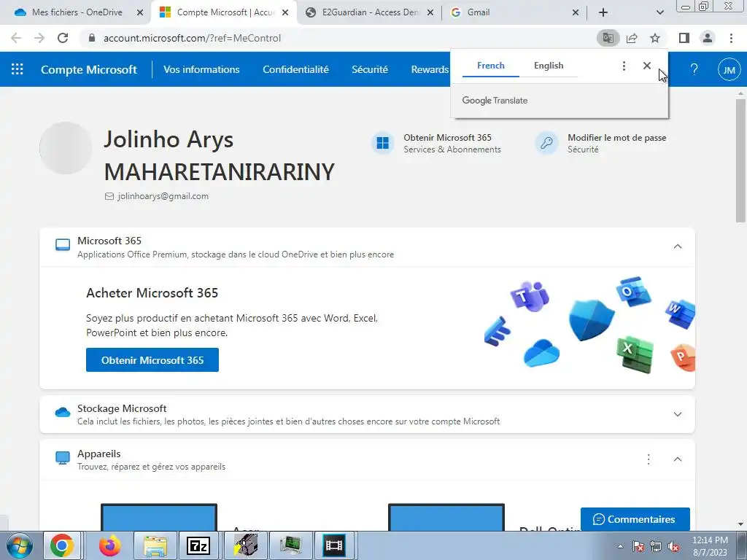Click the blue Obtenir Microsoft 365 button
747x560 pixels.
pyautogui.click(x=152, y=360)
